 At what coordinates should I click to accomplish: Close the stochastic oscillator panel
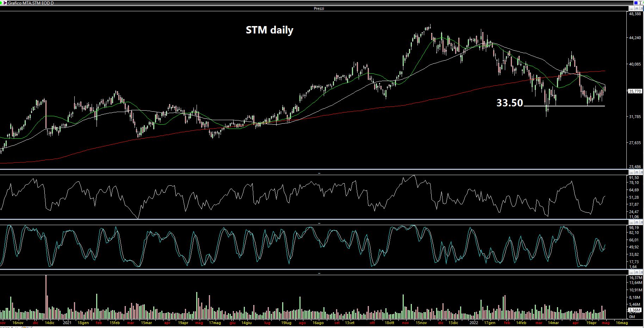coord(641,222)
